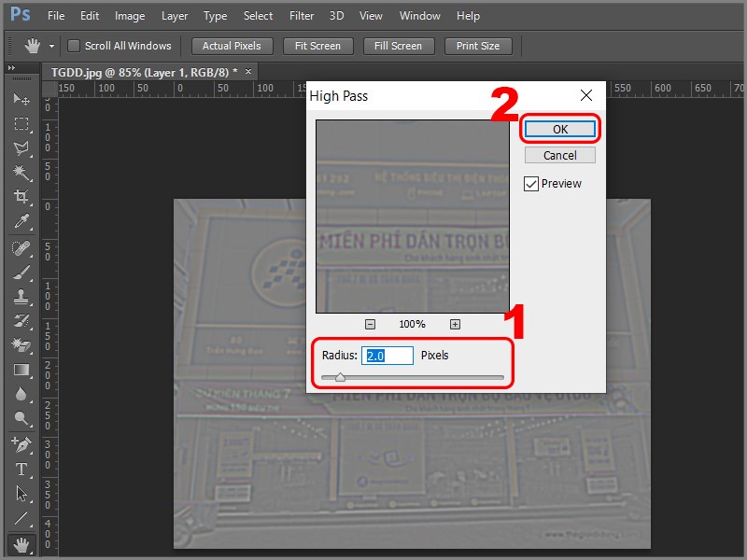Screen dimensions: 747x560
Task: Choose the Polygonal Lasso tool
Action: [x=21, y=148]
